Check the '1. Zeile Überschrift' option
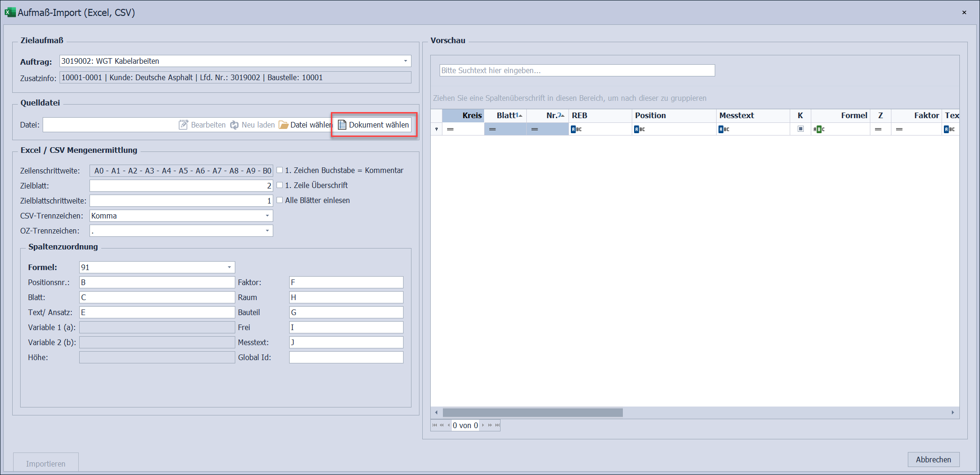 pyautogui.click(x=280, y=185)
